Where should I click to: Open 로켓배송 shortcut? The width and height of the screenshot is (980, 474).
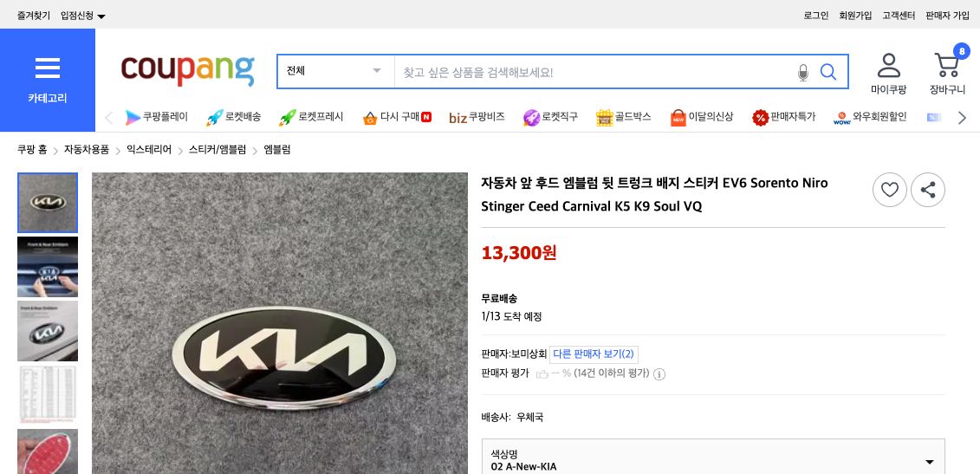coord(234,117)
